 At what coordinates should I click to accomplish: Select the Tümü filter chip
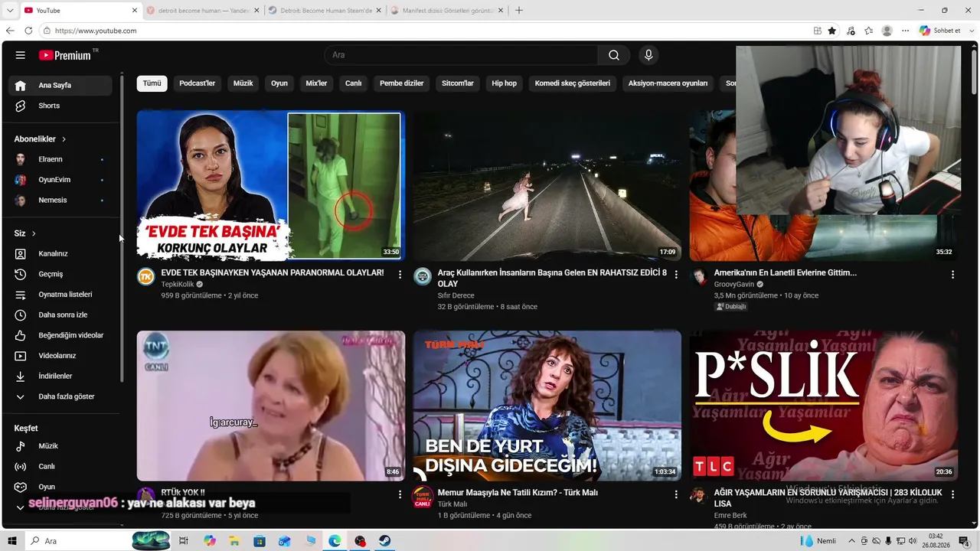click(x=152, y=83)
